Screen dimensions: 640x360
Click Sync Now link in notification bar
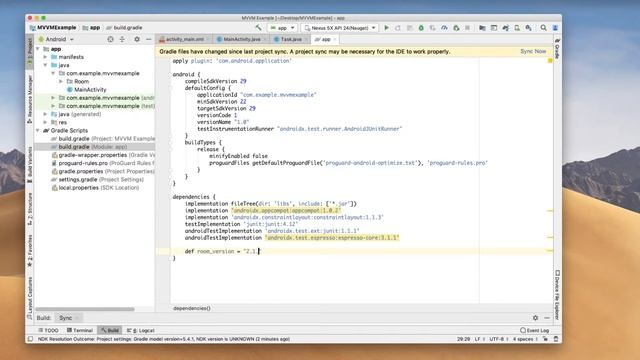click(533, 51)
